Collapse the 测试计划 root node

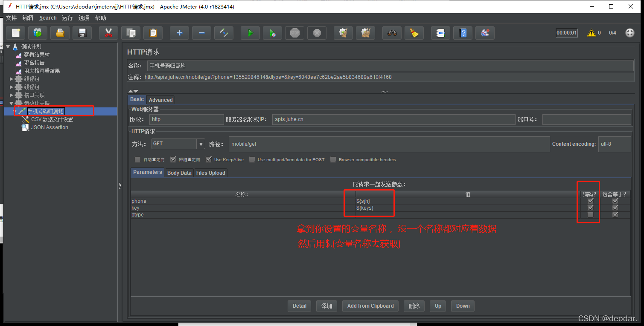click(x=8, y=46)
